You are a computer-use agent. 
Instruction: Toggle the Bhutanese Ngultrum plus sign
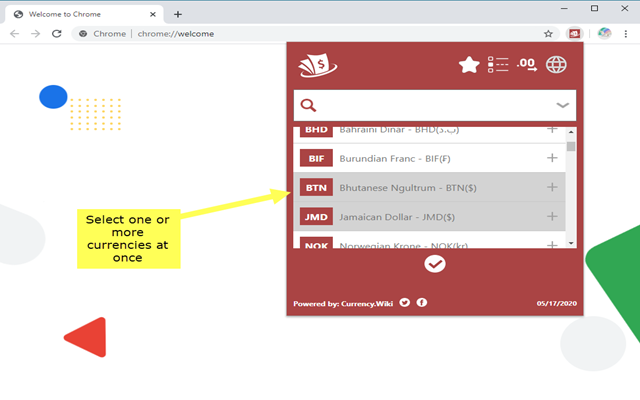552,187
